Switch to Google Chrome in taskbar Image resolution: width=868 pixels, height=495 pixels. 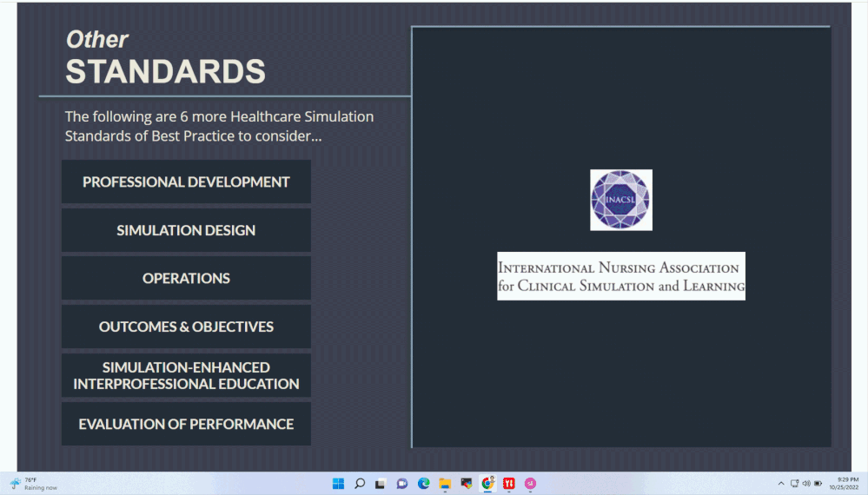coord(487,484)
